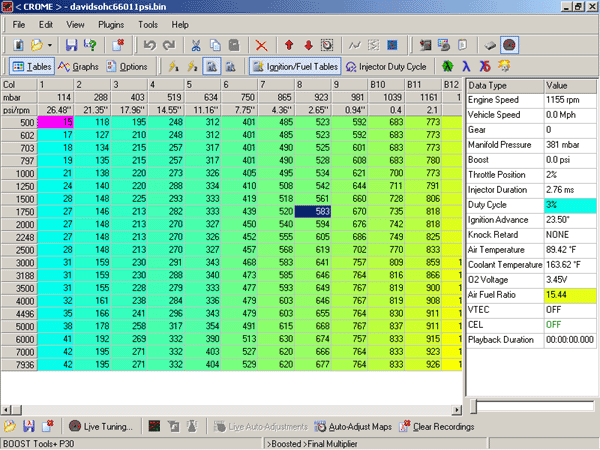Open the File menu
The height and width of the screenshot is (450, 600).
[19, 23]
